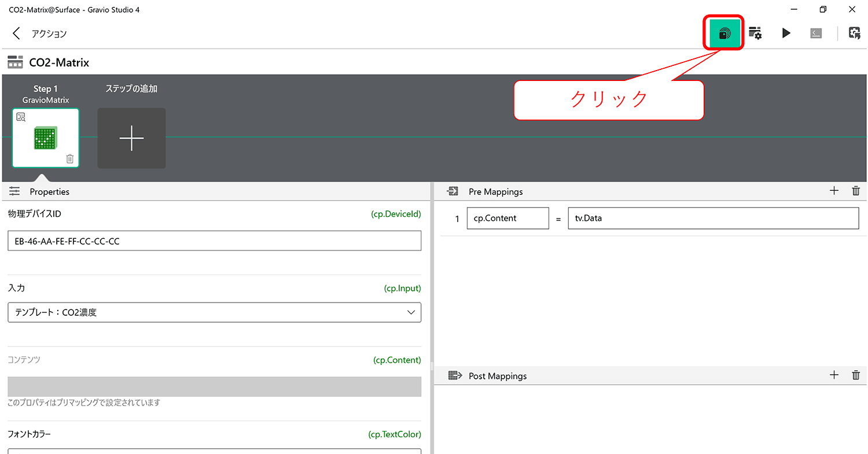Screen dimensions: 868x454
Task: Edit the cp.Content mapping field
Action: (x=507, y=219)
